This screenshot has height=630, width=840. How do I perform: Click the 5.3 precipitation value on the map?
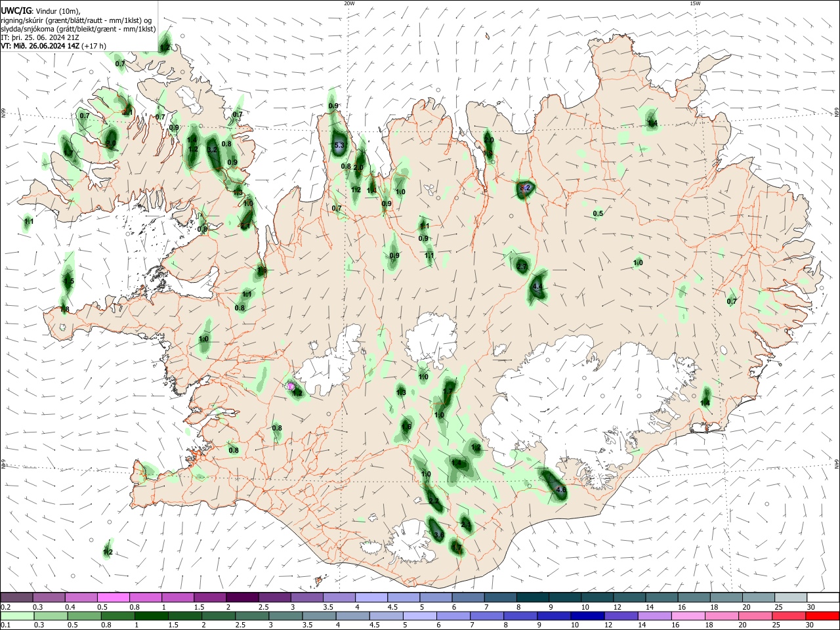coord(339,145)
